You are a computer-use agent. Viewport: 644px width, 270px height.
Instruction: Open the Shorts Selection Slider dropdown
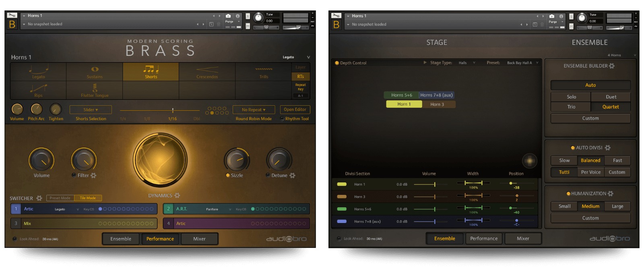(91, 110)
